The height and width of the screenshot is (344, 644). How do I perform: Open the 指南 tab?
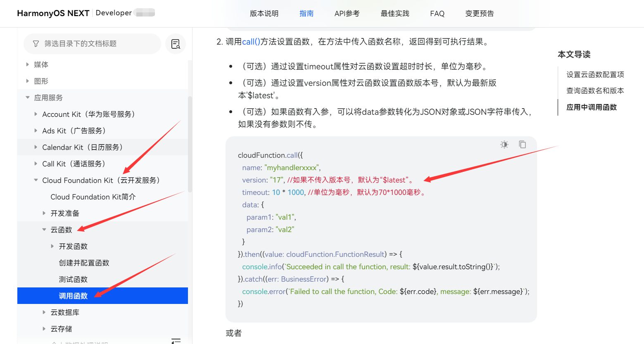[307, 14]
